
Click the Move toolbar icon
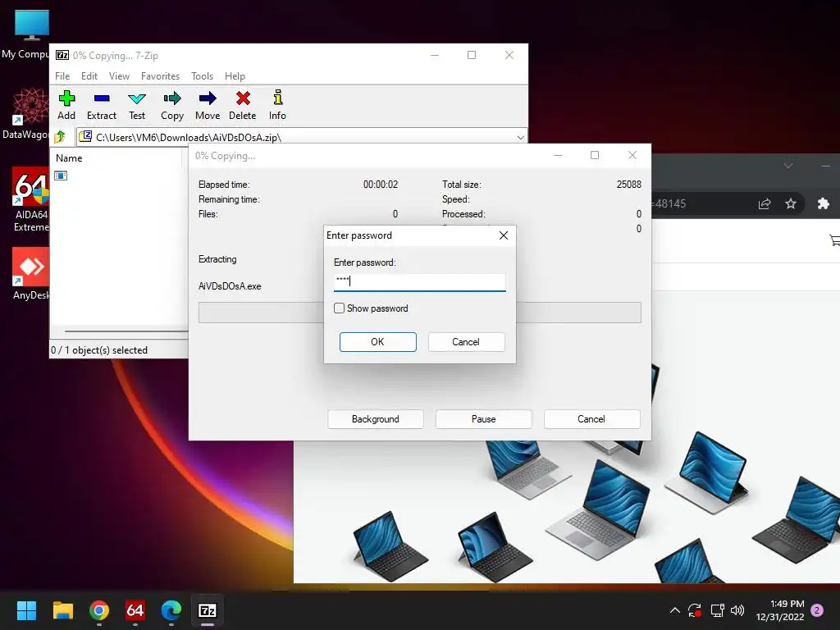[x=208, y=105]
